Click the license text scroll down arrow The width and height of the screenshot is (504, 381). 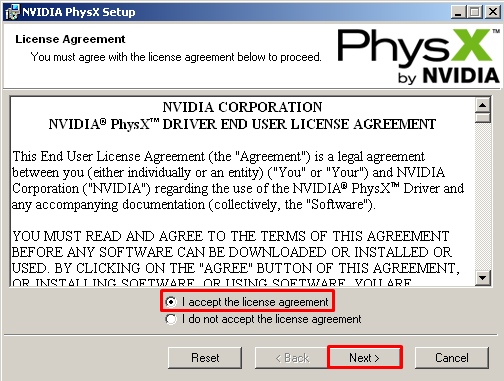click(x=483, y=277)
